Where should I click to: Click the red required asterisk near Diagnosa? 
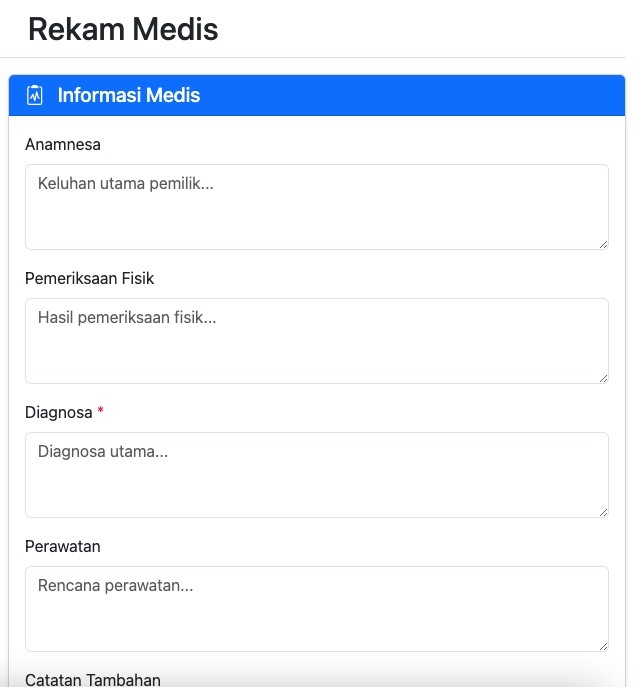coord(101,412)
